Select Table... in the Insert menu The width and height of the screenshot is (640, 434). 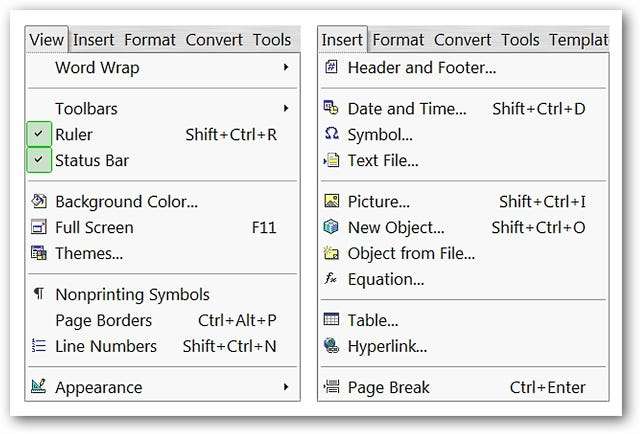click(x=373, y=320)
